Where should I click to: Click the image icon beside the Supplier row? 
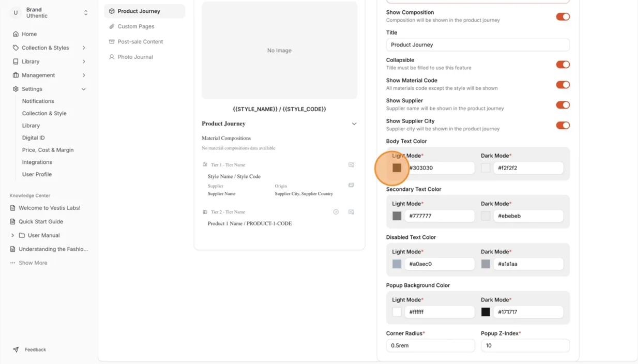(x=351, y=185)
